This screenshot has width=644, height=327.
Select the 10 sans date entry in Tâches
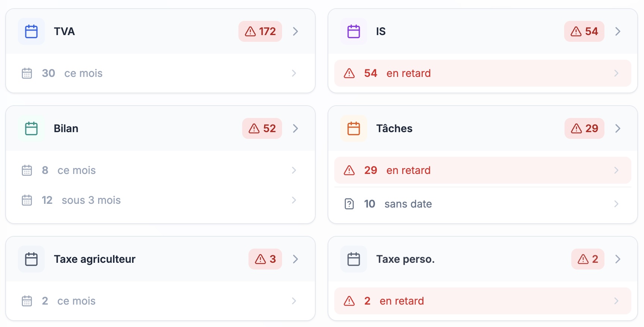[x=482, y=204]
